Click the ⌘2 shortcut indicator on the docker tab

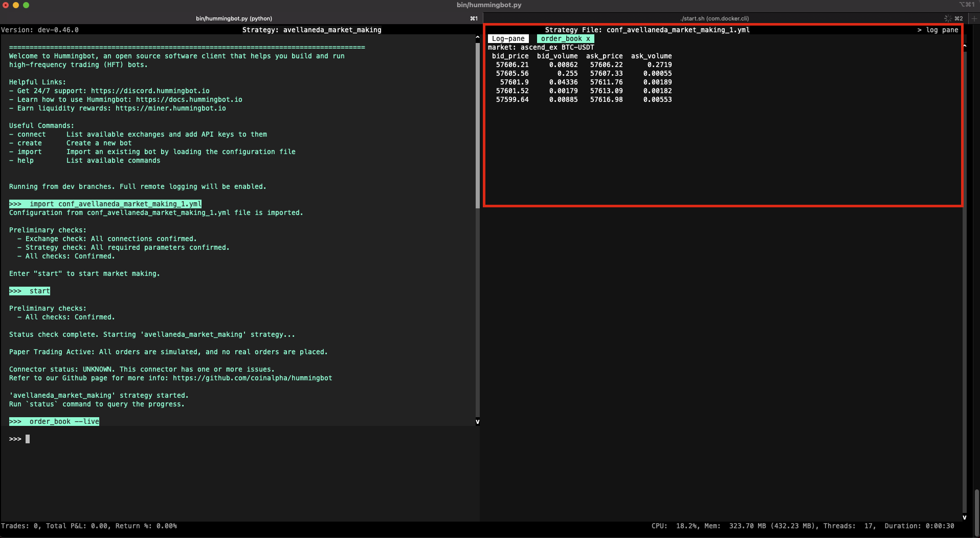pos(957,18)
